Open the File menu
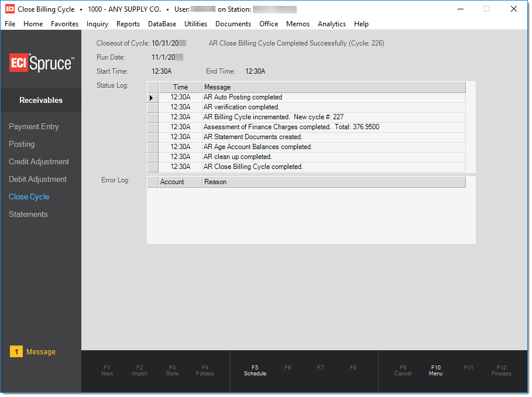The image size is (532, 397). click(10, 24)
